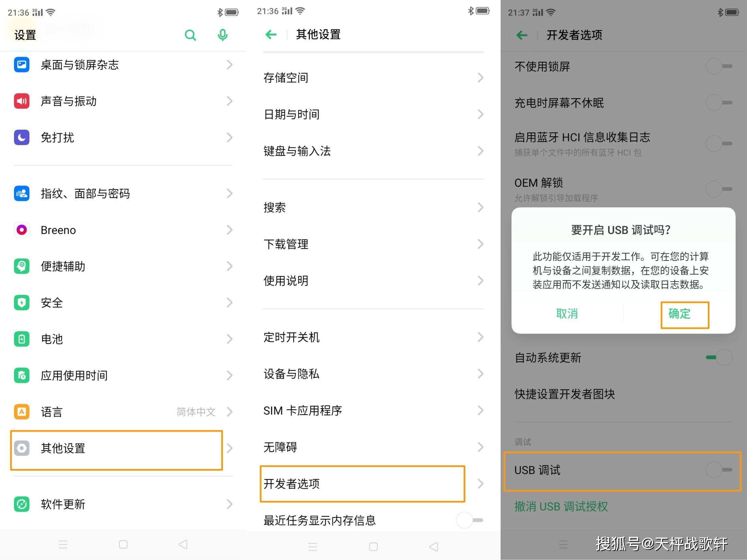
Task: Go back from 其他设置 screen
Action: pos(271,35)
